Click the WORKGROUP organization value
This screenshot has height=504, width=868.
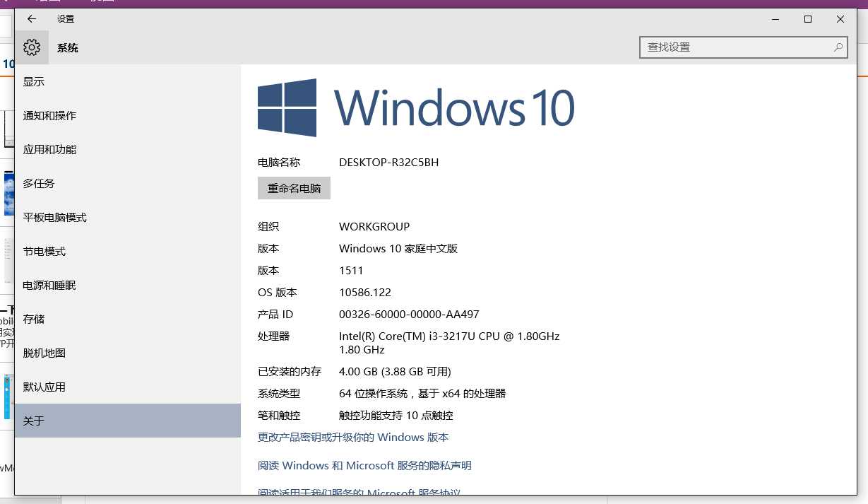(x=374, y=227)
